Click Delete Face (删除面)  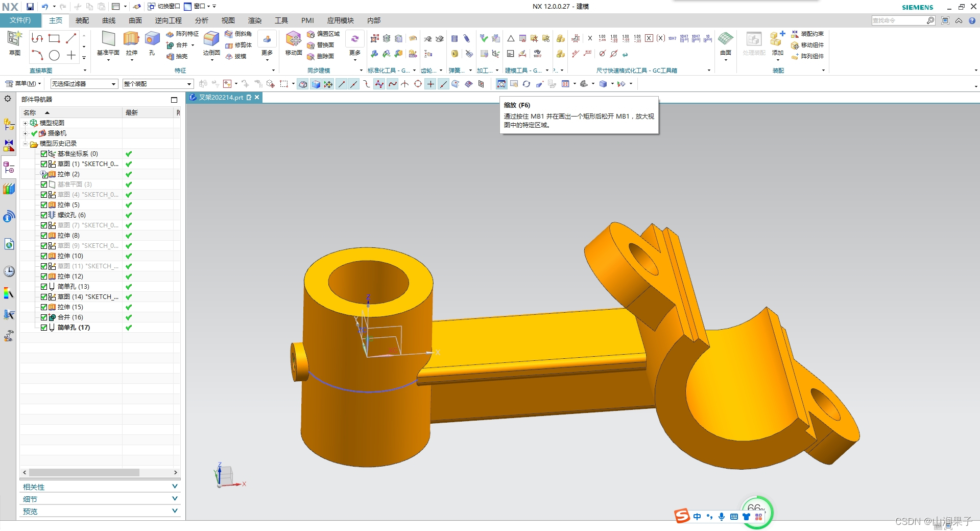(x=320, y=56)
